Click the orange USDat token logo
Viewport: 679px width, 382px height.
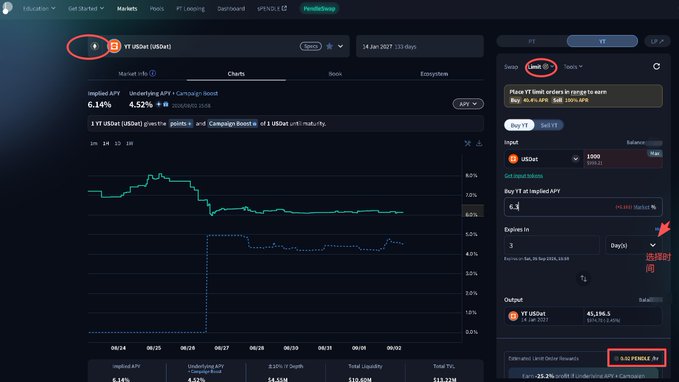[x=114, y=46]
